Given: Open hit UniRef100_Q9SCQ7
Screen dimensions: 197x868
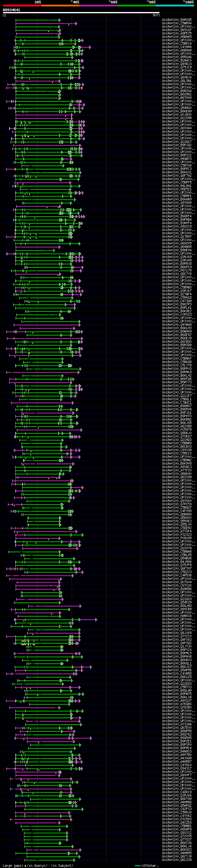Looking at the screenshot, I should click(x=177, y=30).
